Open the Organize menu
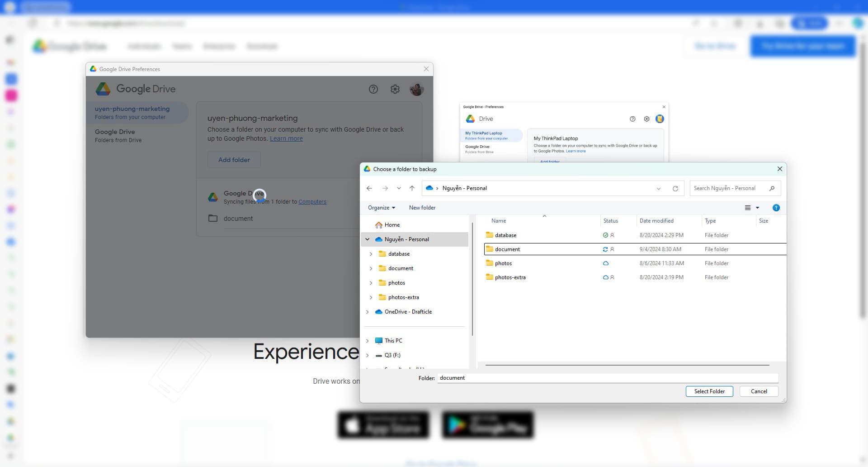Image resolution: width=868 pixels, height=467 pixels. click(x=382, y=208)
